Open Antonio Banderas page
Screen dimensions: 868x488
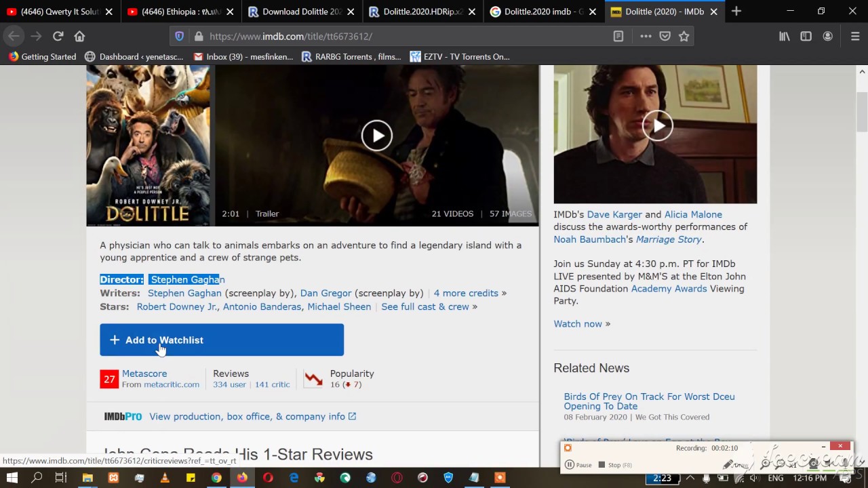(x=262, y=307)
